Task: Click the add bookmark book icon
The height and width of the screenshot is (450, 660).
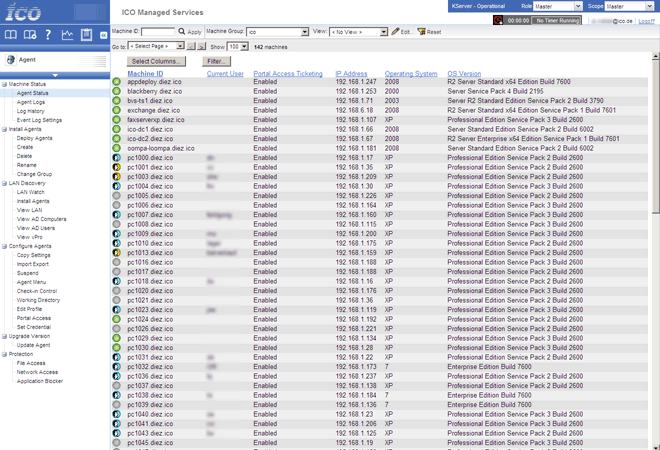Action: click(x=30, y=35)
